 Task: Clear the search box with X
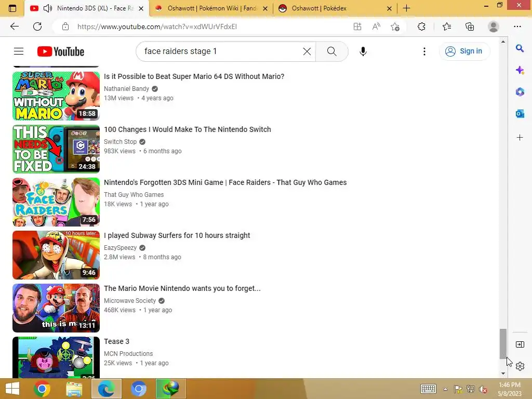(307, 51)
